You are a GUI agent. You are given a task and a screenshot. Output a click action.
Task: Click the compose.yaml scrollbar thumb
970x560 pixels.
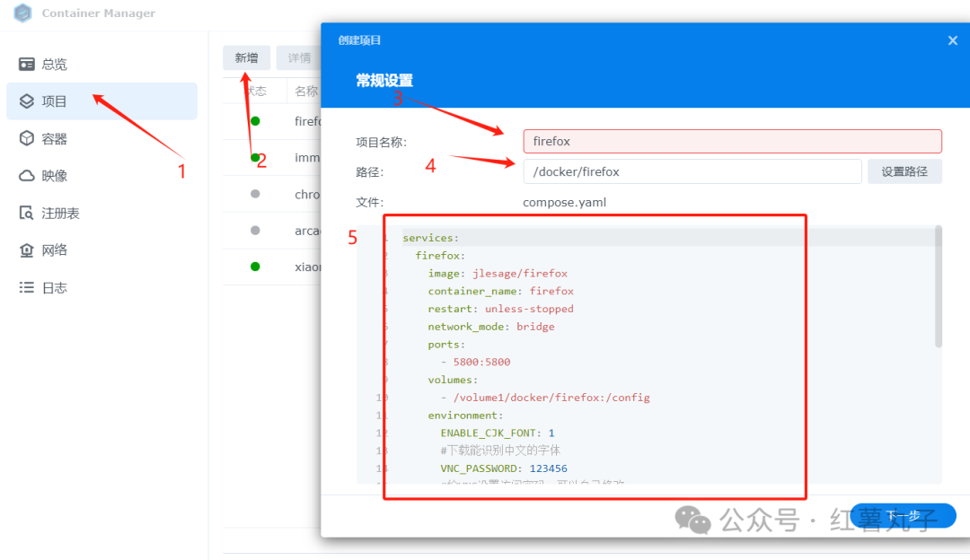pos(939,287)
